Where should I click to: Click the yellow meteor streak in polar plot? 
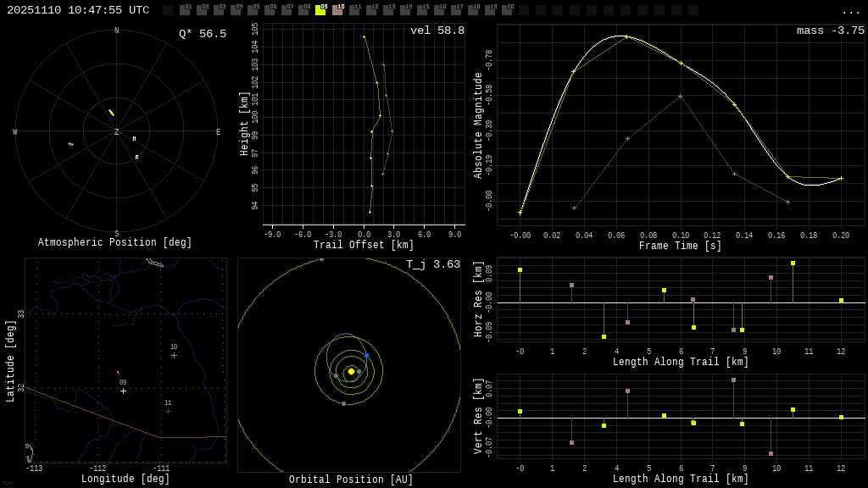point(111,113)
